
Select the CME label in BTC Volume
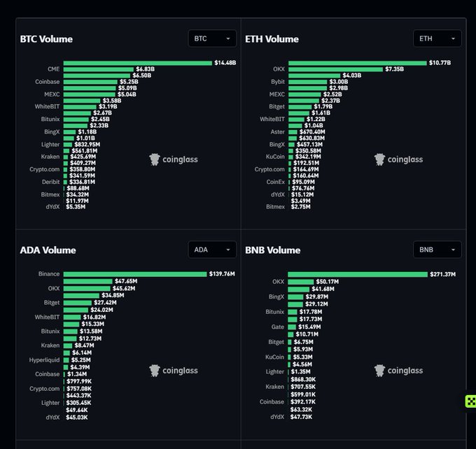[53, 69]
